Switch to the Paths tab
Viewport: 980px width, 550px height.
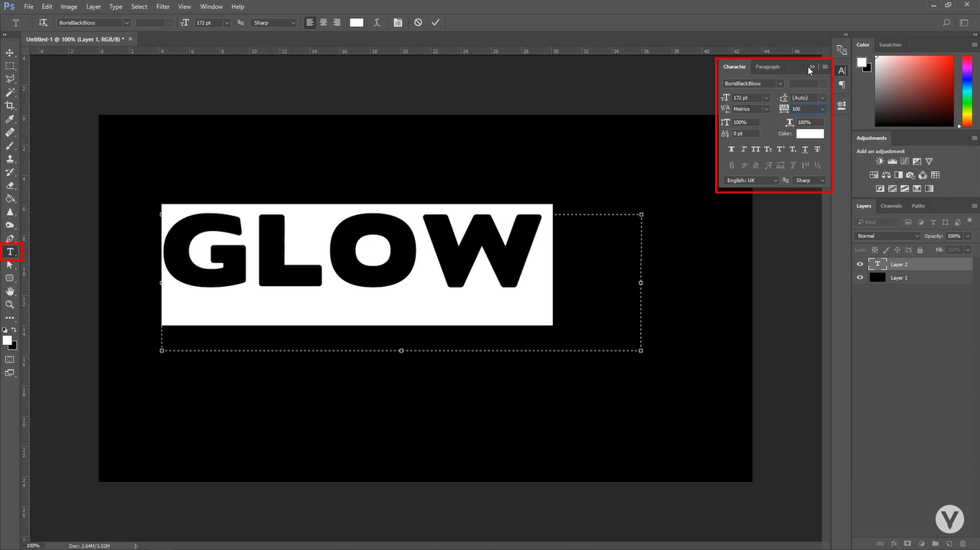click(x=918, y=206)
